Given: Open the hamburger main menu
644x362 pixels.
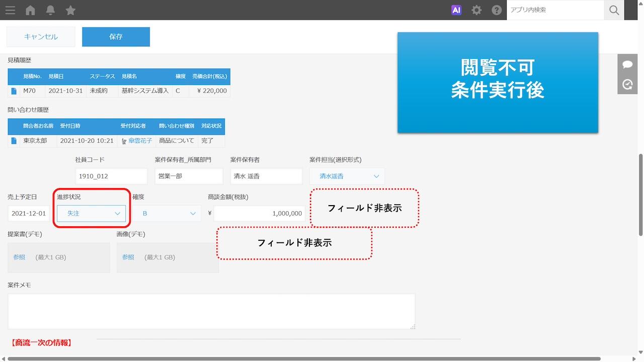Looking at the screenshot, I should point(10,10).
